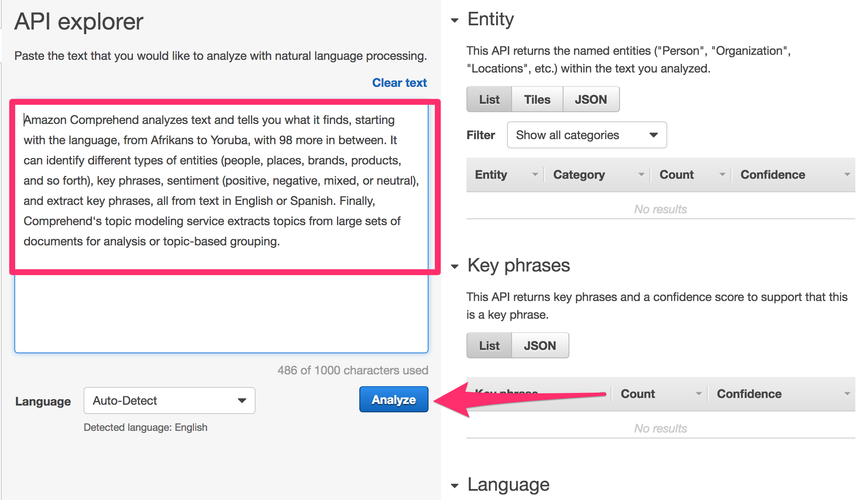Select the Entity List view tab
The image size is (868, 500).
click(x=489, y=99)
